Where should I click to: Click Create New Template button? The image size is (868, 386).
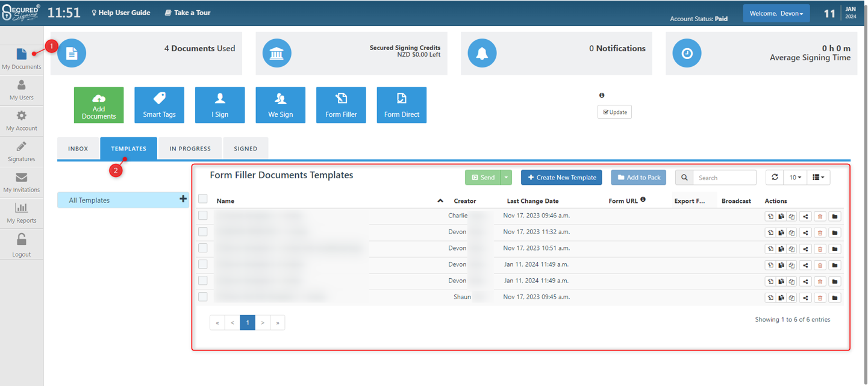[x=561, y=178]
